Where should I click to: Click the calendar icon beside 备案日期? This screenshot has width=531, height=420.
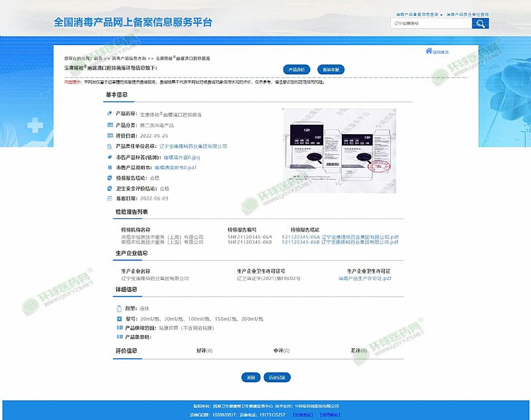(110, 198)
